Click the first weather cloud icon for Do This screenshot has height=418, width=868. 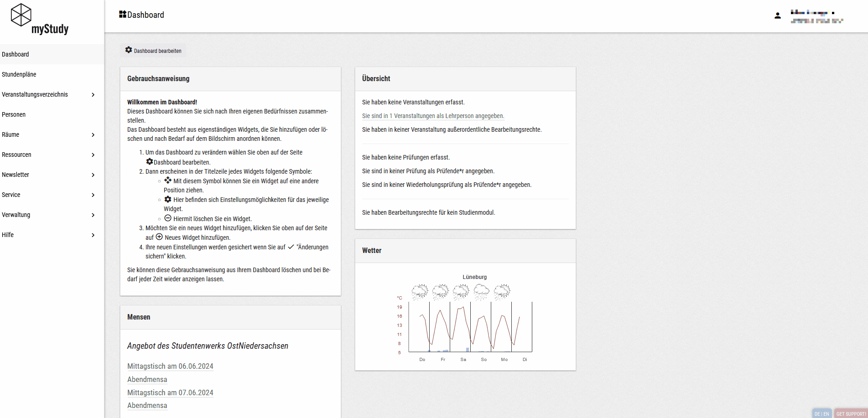point(420,292)
